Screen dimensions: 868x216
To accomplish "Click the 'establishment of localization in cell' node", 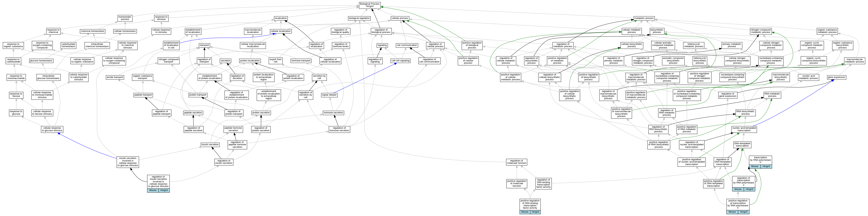I will [171, 45].
